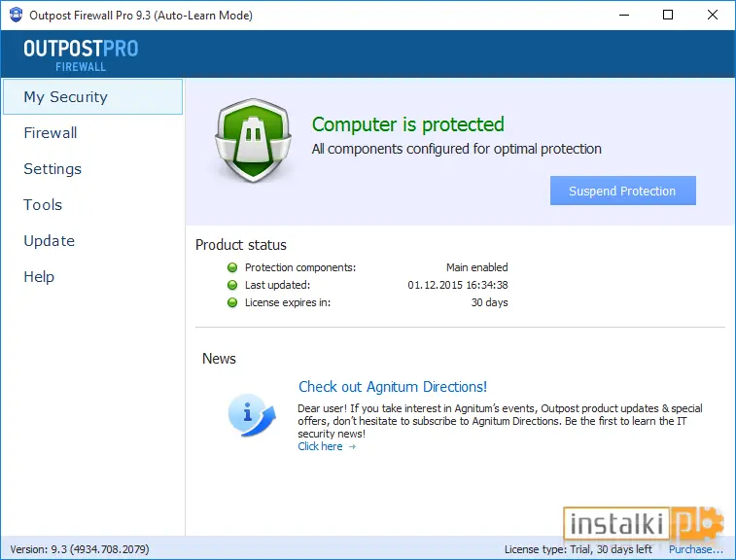Maximize the Outpost Firewall window
Image resolution: width=736 pixels, height=560 pixels.
coord(668,15)
